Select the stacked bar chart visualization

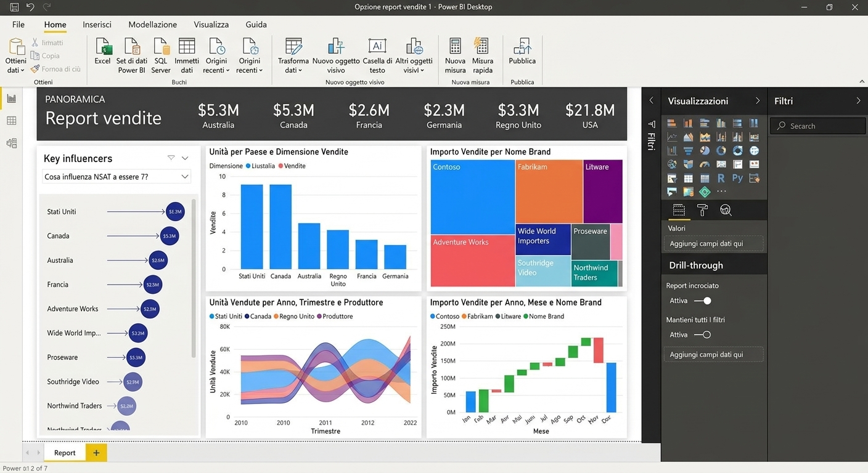click(x=672, y=123)
